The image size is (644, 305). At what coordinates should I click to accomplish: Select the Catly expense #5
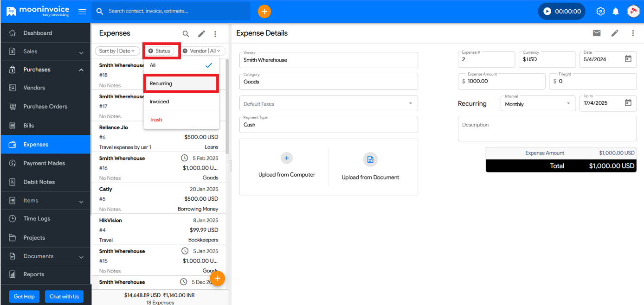tap(159, 199)
